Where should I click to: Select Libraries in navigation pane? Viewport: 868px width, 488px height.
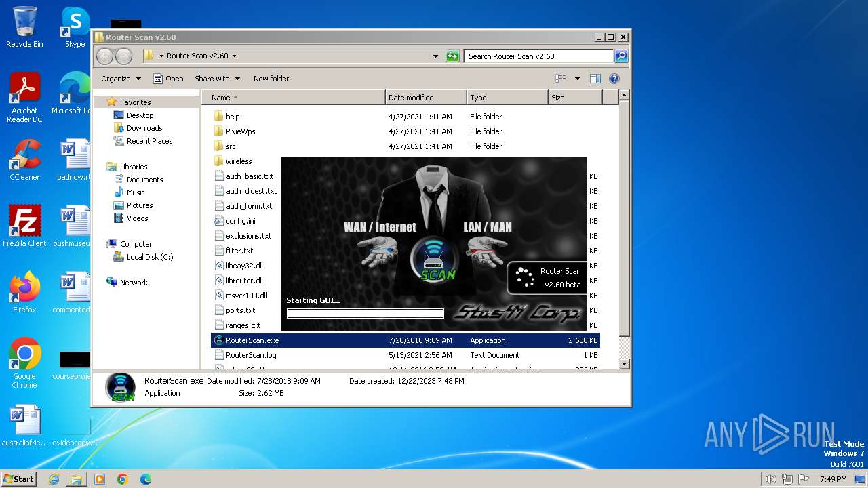(x=127, y=167)
